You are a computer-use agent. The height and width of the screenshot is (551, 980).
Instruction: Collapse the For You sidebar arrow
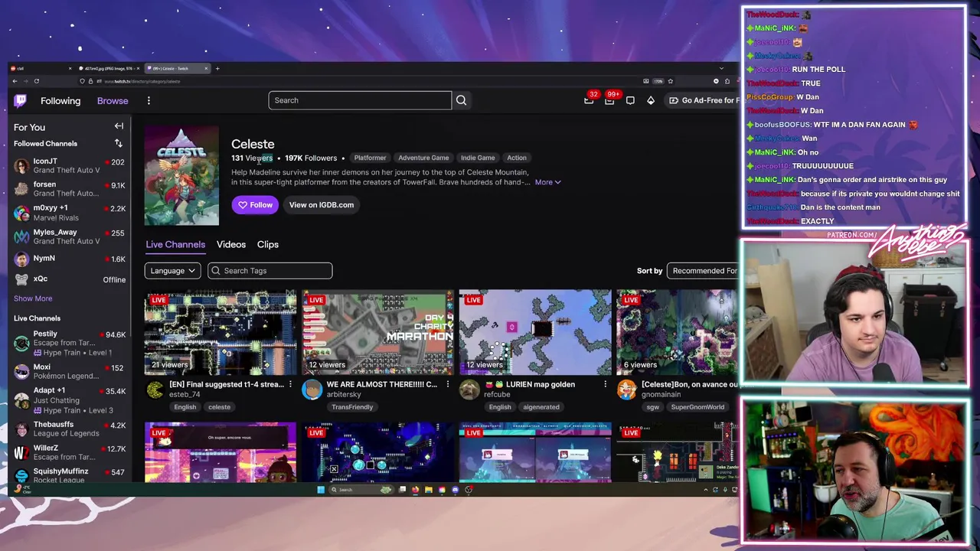point(119,126)
